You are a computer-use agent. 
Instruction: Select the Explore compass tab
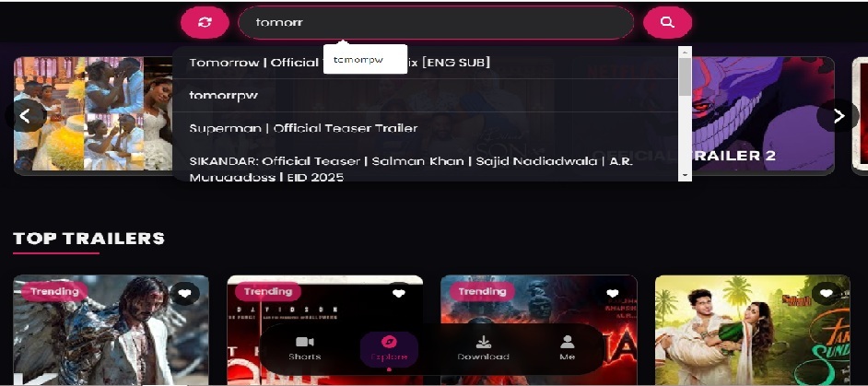[x=389, y=349]
